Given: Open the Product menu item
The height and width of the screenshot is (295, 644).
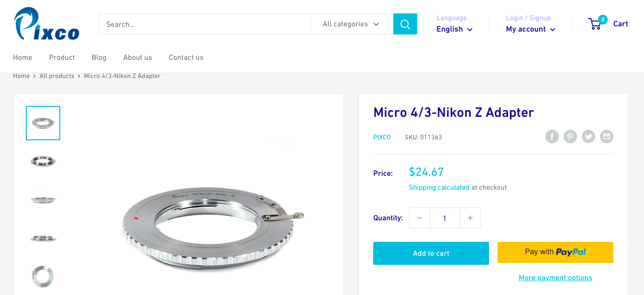Looking at the screenshot, I should pos(62,57).
